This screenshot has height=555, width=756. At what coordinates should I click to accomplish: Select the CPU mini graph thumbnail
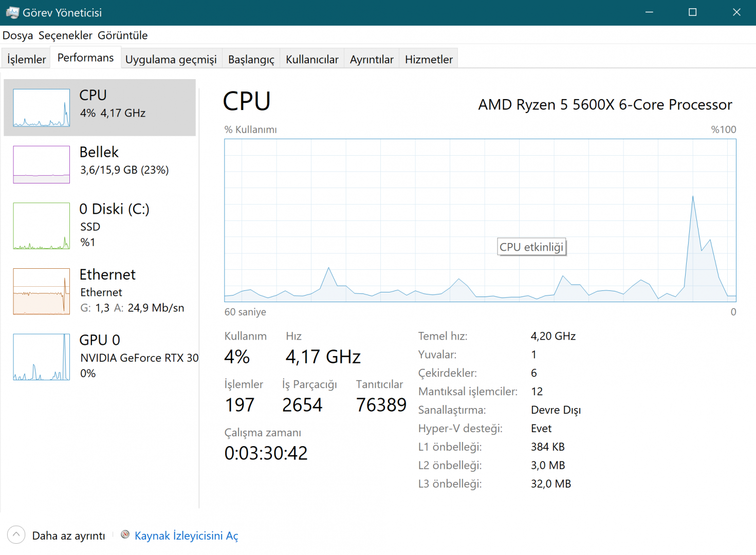(x=42, y=108)
